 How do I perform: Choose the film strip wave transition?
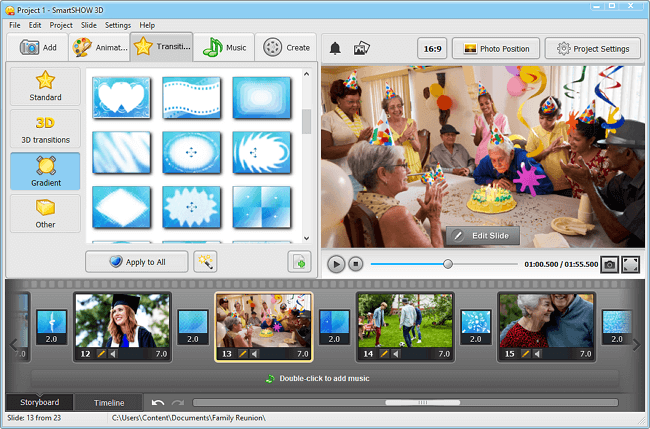coord(191,97)
